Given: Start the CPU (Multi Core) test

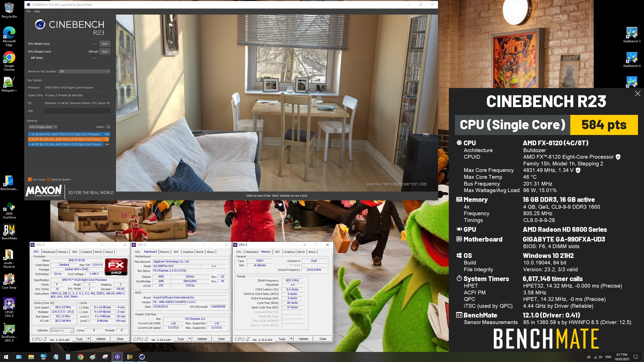Looking at the screenshot, I should (105, 44).
